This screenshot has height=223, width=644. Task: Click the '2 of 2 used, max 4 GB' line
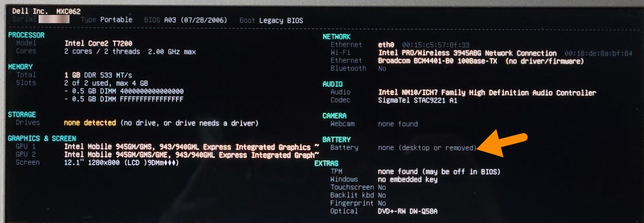click(106, 83)
